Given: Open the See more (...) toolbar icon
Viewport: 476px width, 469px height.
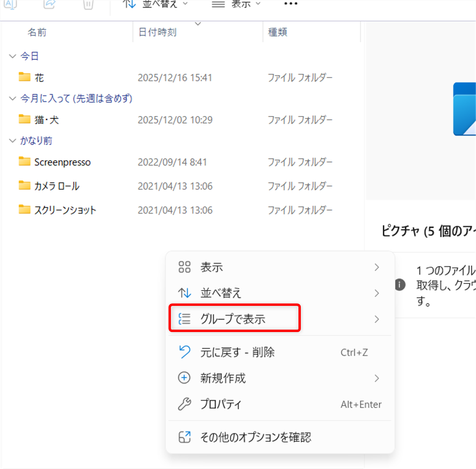Looking at the screenshot, I should [x=290, y=4].
